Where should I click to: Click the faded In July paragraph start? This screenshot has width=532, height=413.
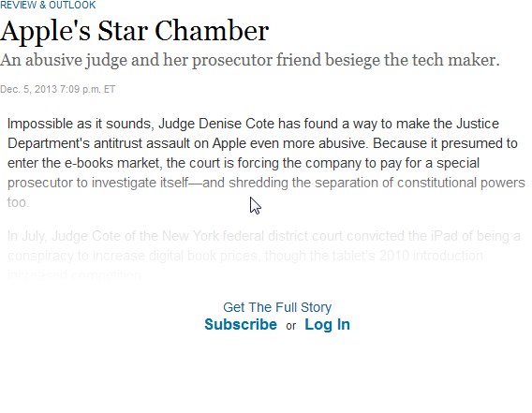tap(26, 236)
